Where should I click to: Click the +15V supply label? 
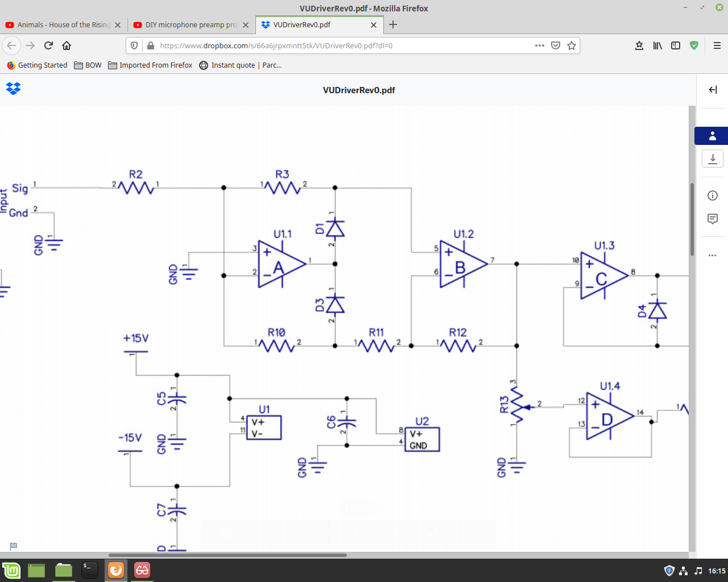click(x=136, y=338)
